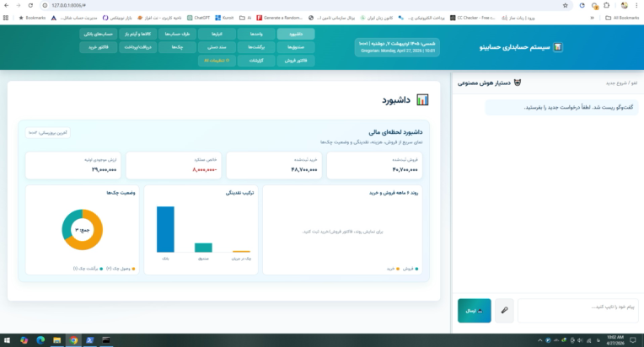Click the browser forward arrow
The image size is (644, 347).
click(x=18, y=5)
